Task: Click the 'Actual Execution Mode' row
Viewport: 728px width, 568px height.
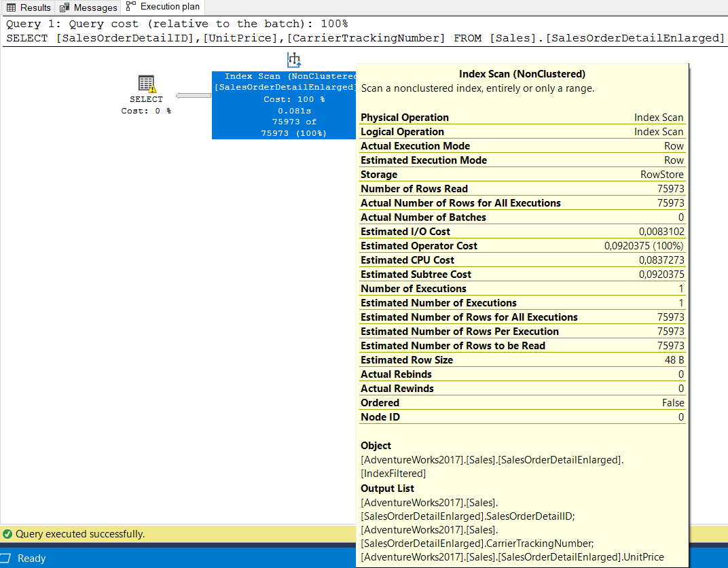Action: pyautogui.click(x=522, y=146)
